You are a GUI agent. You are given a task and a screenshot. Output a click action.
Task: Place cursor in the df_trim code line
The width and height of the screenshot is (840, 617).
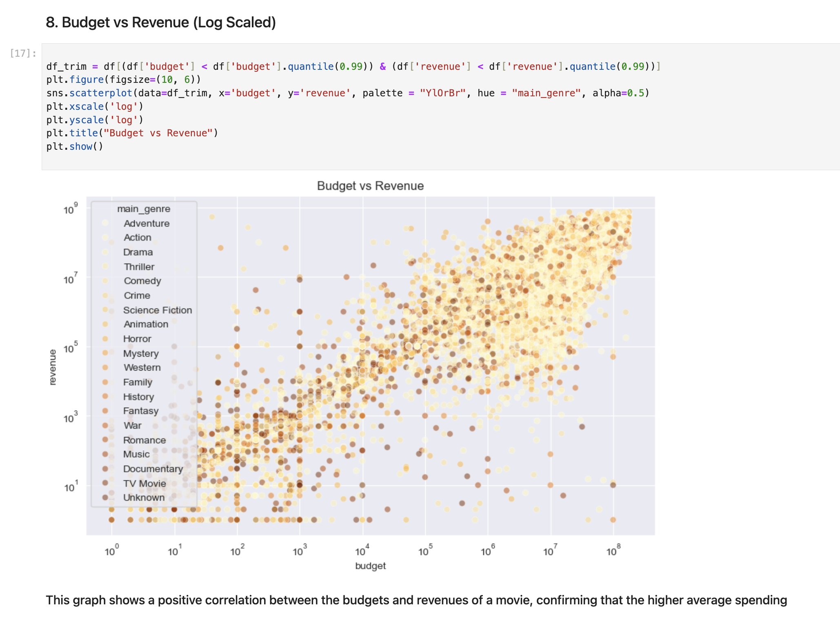point(353,67)
